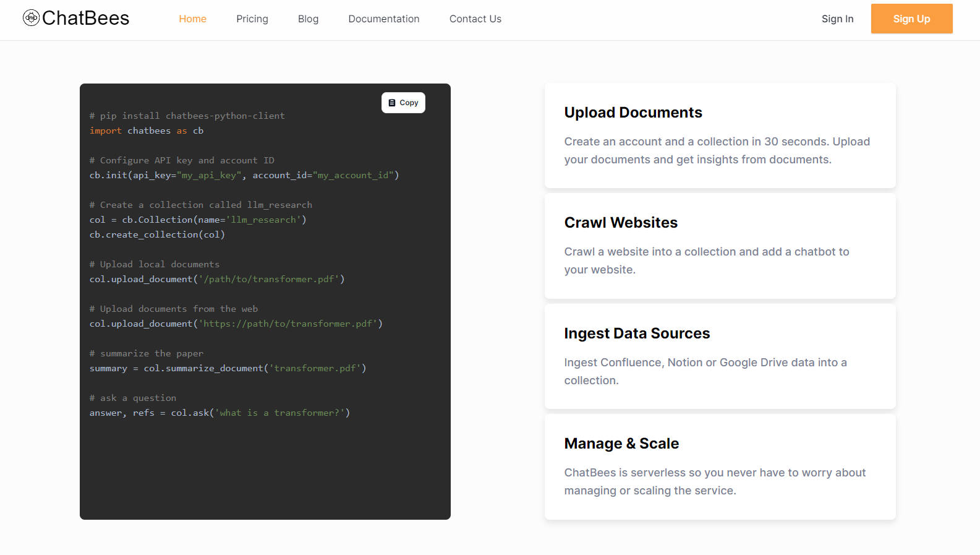Click the Sign In link
This screenshot has height=555, width=980.
click(x=837, y=19)
